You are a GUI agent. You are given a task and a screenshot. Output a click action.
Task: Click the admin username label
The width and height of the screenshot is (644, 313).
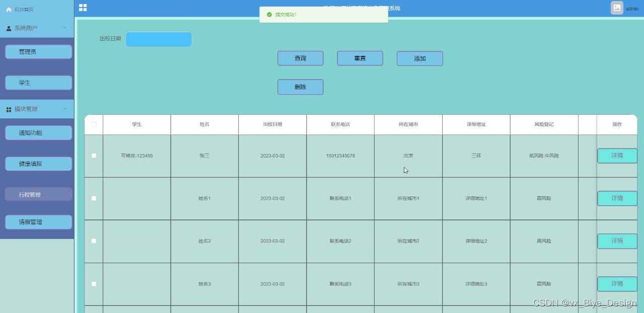(632, 9)
